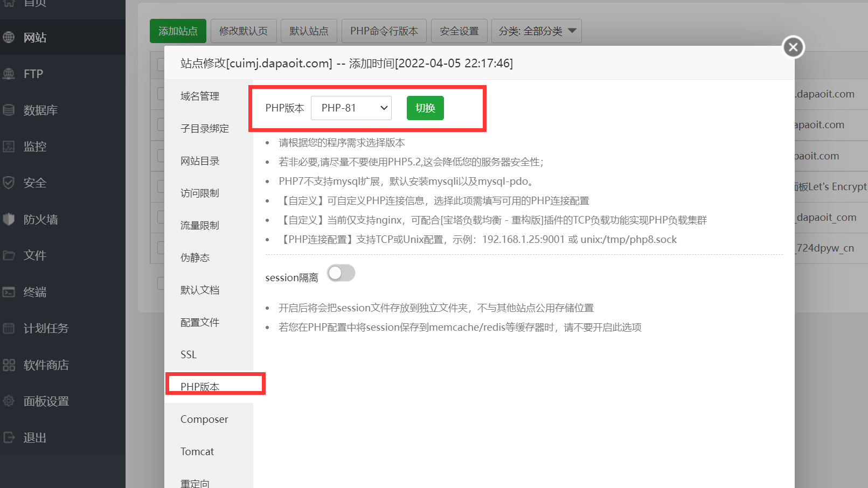Toggle the session隔离 switch
Viewport: 868px width, 488px height.
[x=341, y=273]
